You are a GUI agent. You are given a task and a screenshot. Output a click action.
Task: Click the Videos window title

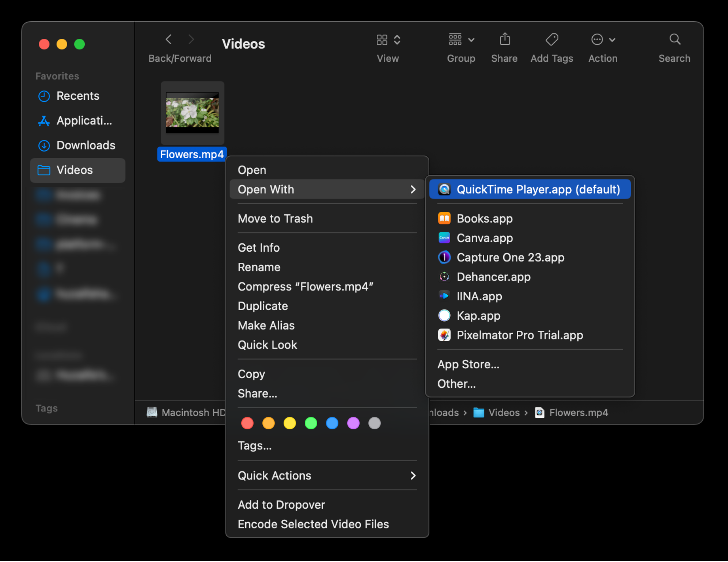point(243,44)
